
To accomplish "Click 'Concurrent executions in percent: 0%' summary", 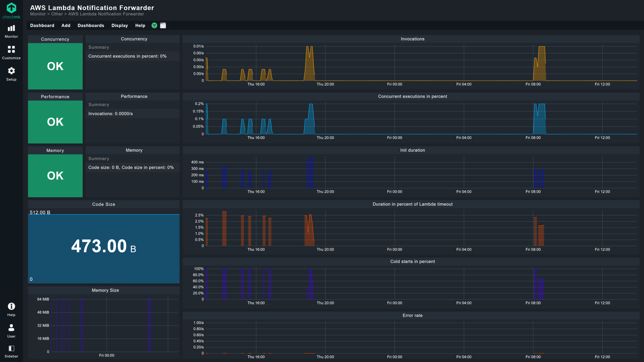I will click(127, 56).
